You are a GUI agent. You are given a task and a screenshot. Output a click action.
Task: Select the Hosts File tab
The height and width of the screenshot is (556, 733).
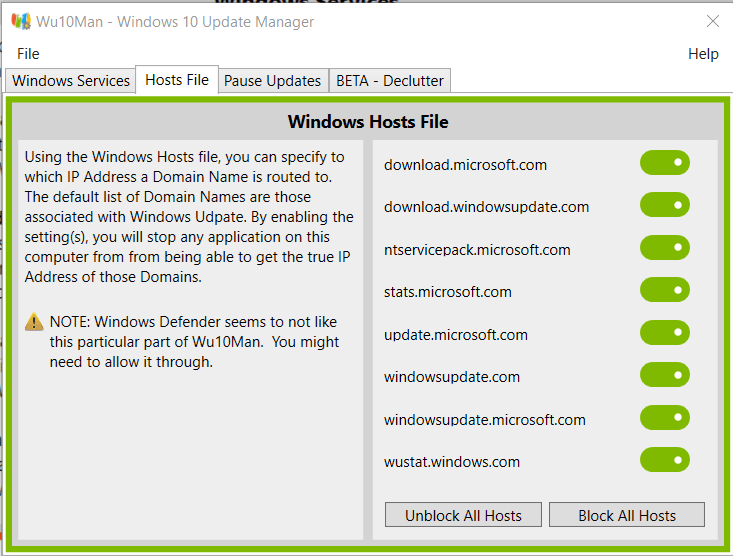[177, 80]
